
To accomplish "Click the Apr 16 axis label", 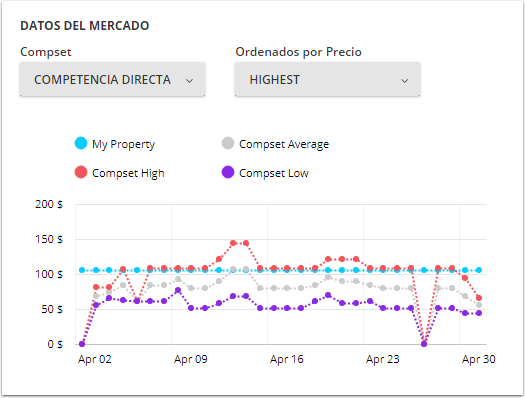I will 287,359.
